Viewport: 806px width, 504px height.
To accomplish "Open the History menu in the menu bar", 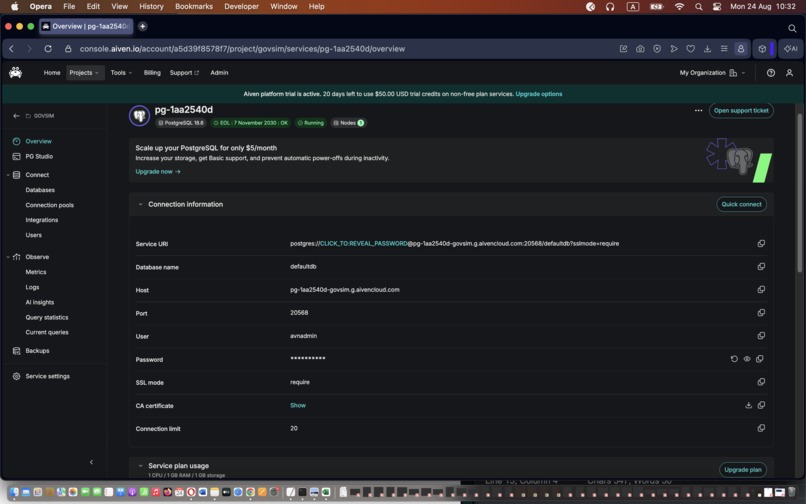I will [151, 7].
